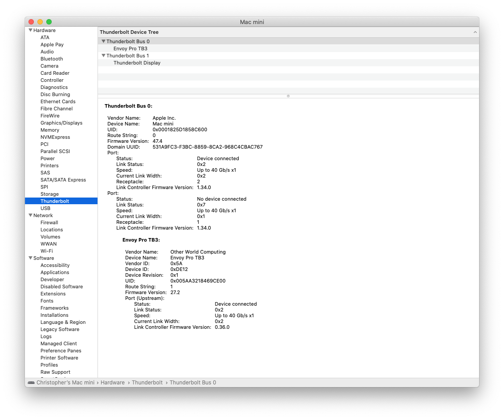Select Parallel SCSI in sidebar
This screenshot has height=420, width=504.
(x=55, y=151)
